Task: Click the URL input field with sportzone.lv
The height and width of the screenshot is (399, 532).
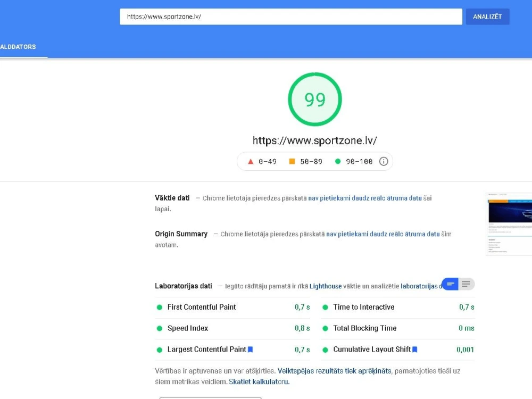Action: [291, 16]
